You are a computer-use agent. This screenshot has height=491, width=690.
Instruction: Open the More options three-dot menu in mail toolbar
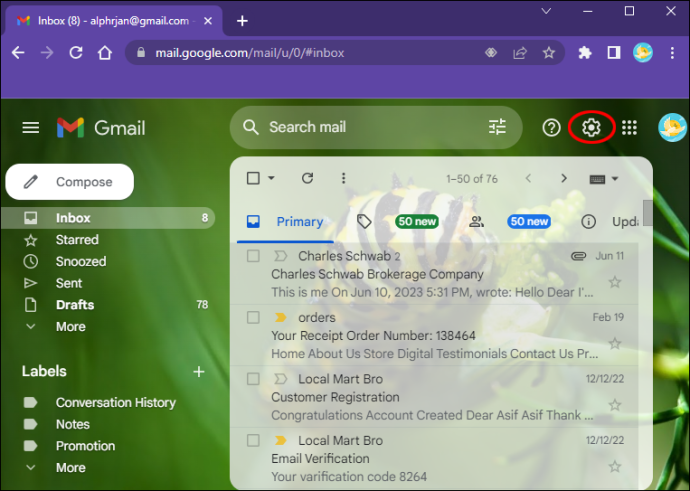click(x=344, y=178)
